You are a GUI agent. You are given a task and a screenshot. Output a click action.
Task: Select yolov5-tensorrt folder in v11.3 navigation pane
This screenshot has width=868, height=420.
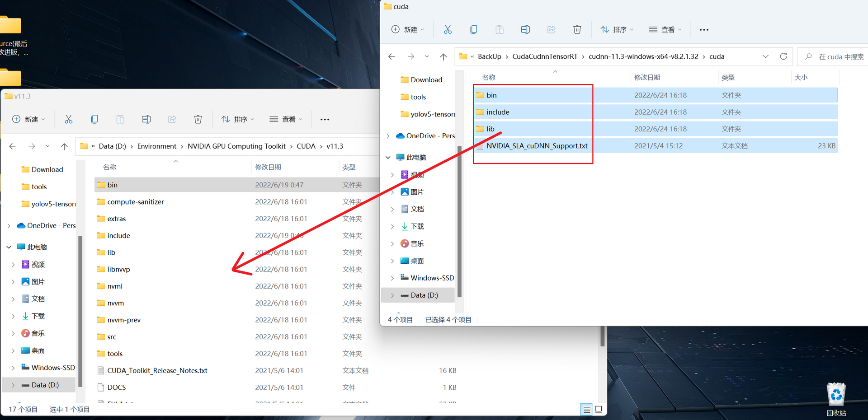pyautogui.click(x=48, y=204)
